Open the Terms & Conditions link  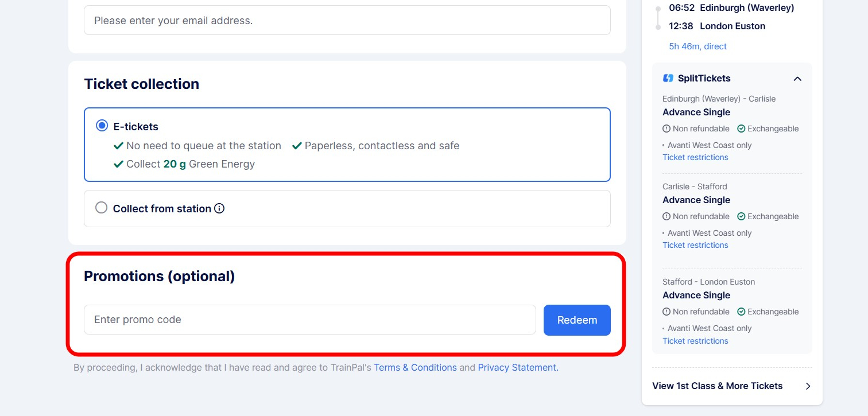pyautogui.click(x=415, y=367)
